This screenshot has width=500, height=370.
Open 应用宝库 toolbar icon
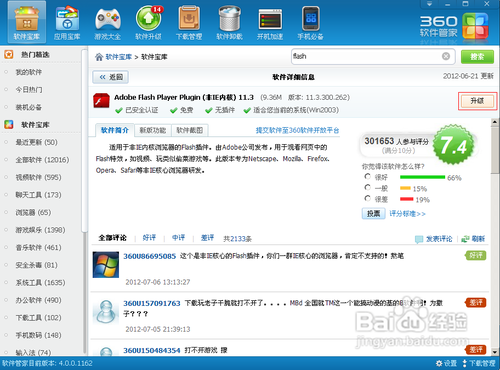click(67, 22)
